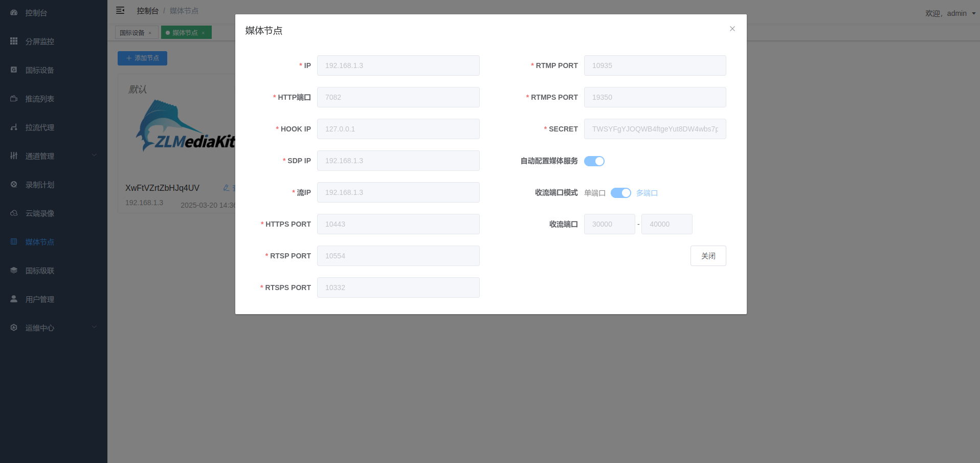This screenshot has height=463, width=980.
Task: Click the 拉流代理 sidebar icon
Action: click(14, 127)
